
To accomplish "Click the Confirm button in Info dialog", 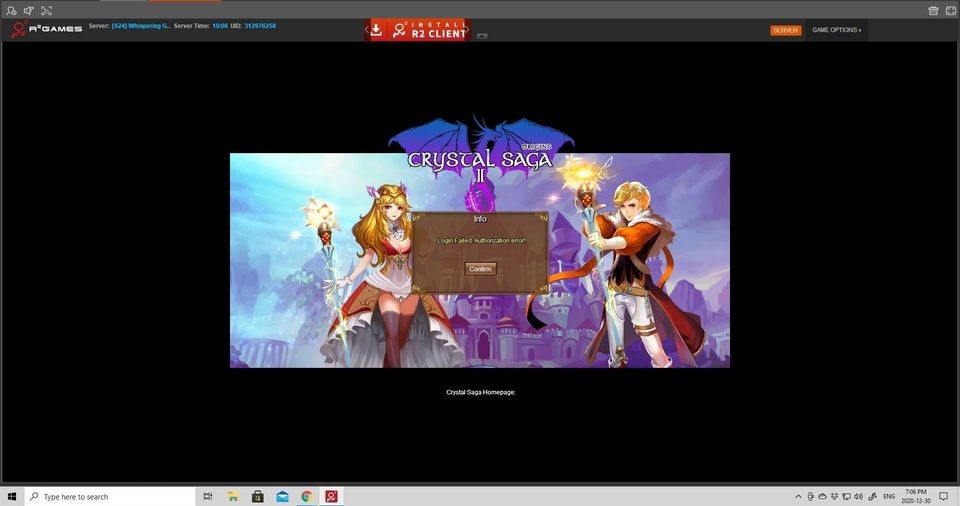I will coord(480,269).
